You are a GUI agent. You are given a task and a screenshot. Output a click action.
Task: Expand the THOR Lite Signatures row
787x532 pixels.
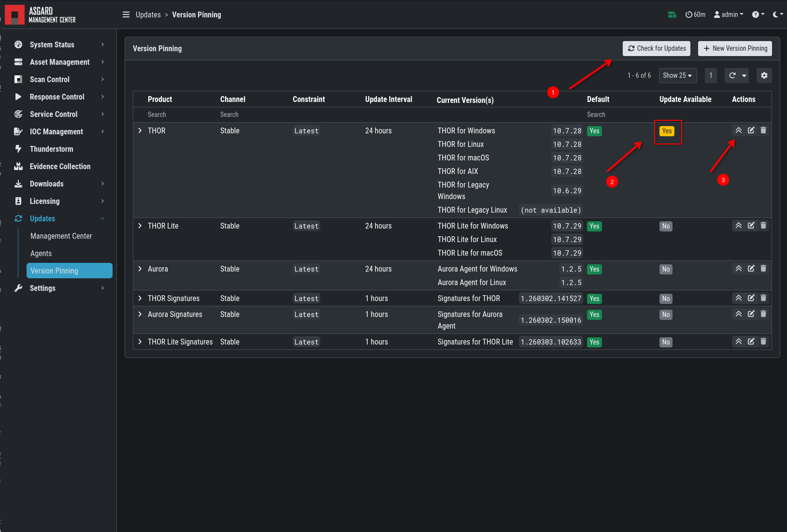coord(140,342)
